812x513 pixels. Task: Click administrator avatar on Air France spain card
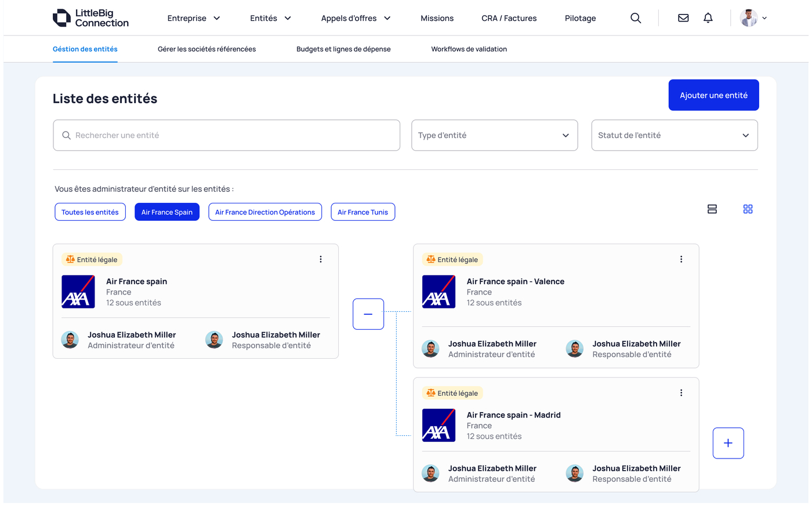[70, 340]
